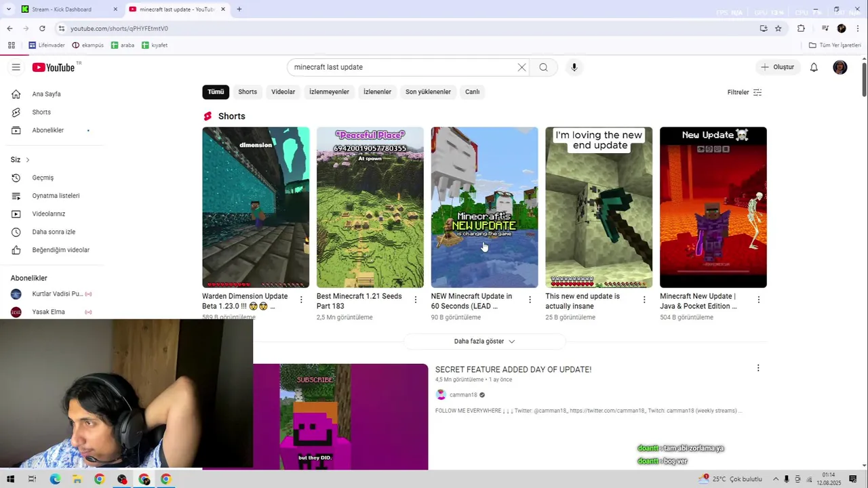Select the Shorts filter chip
This screenshot has width=868, height=488.
point(248,91)
